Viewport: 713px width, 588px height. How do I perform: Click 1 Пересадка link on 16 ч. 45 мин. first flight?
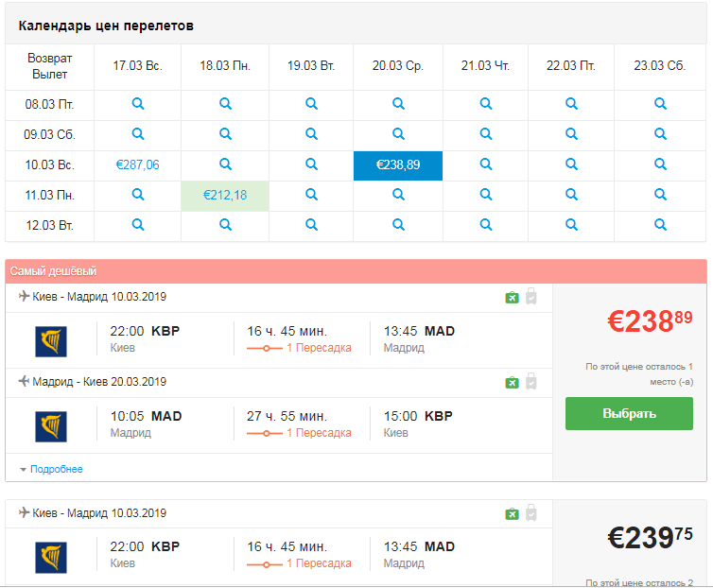pyautogui.click(x=319, y=348)
